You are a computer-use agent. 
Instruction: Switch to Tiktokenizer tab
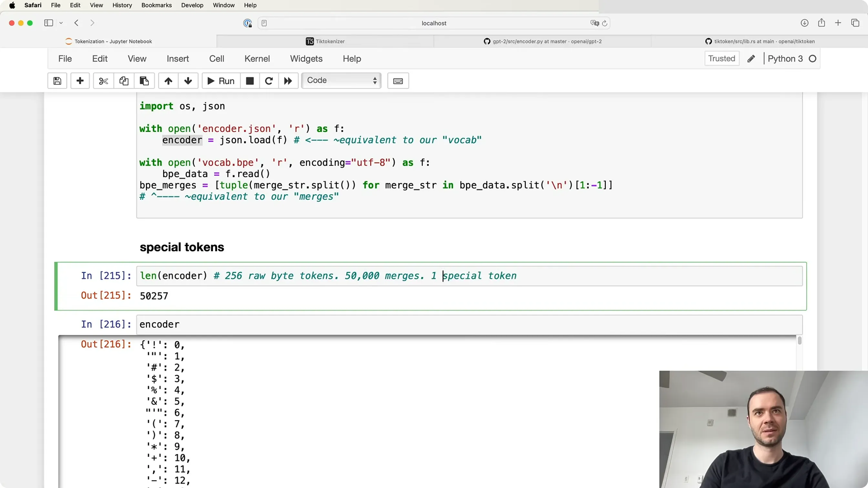click(325, 41)
